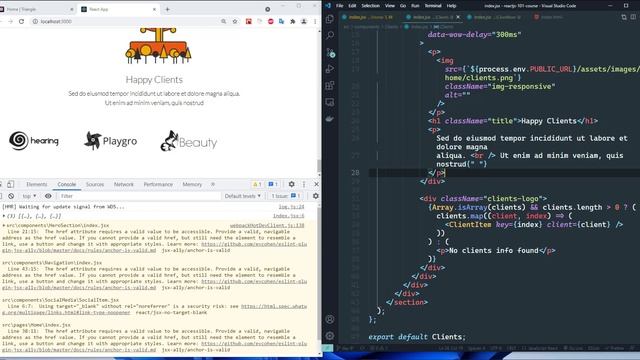
Task: Open Chrome three-dot menu
Action: coord(315,21)
